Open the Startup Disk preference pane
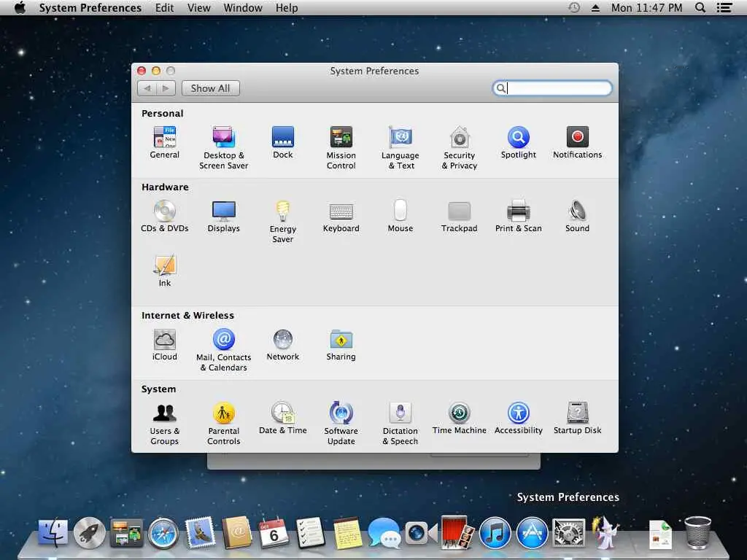 [578, 418]
